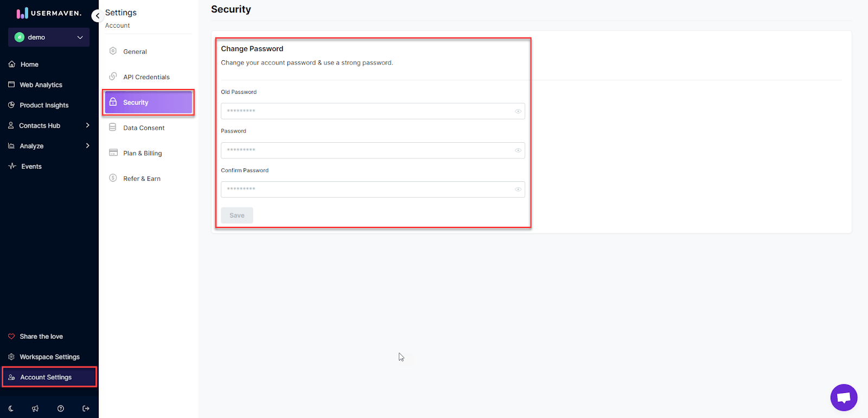The image size is (868, 418).
Task: Toggle dark mode with the moon icon
Action: coord(11,408)
